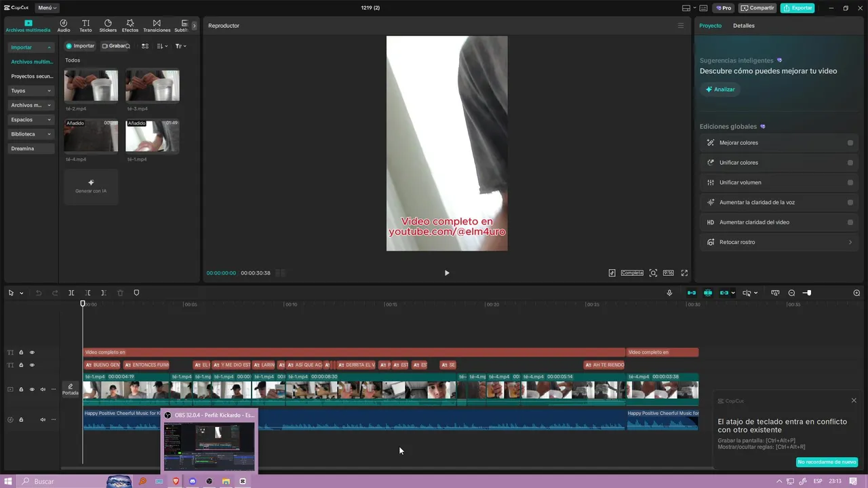Toggle timeline auto snapping
This screenshot has height=488, width=868.
click(708, 293)
